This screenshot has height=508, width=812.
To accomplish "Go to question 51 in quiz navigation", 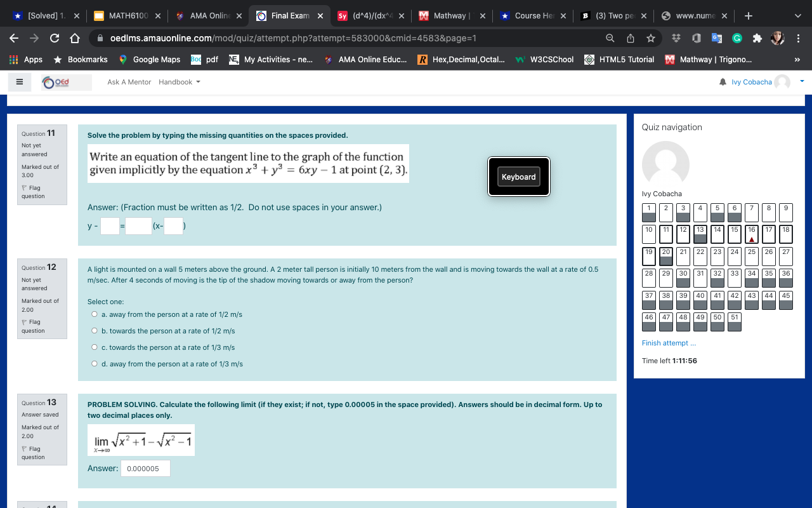I will (x=735, y=321).
